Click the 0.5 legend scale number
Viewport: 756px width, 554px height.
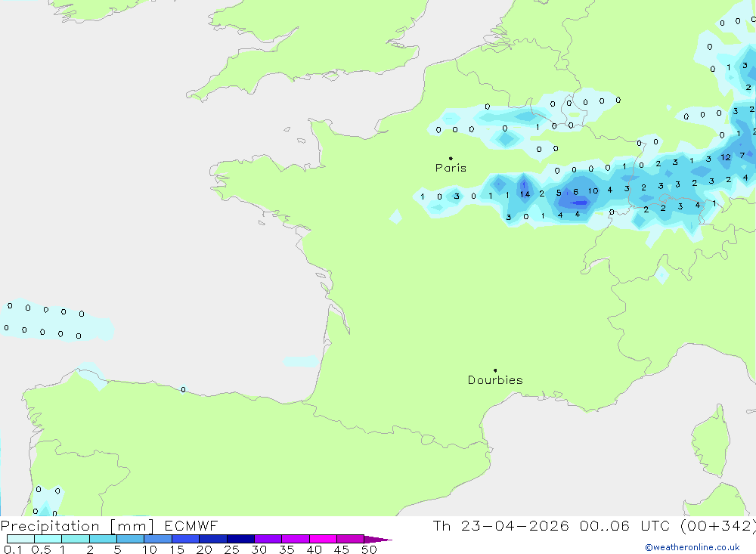41,549
